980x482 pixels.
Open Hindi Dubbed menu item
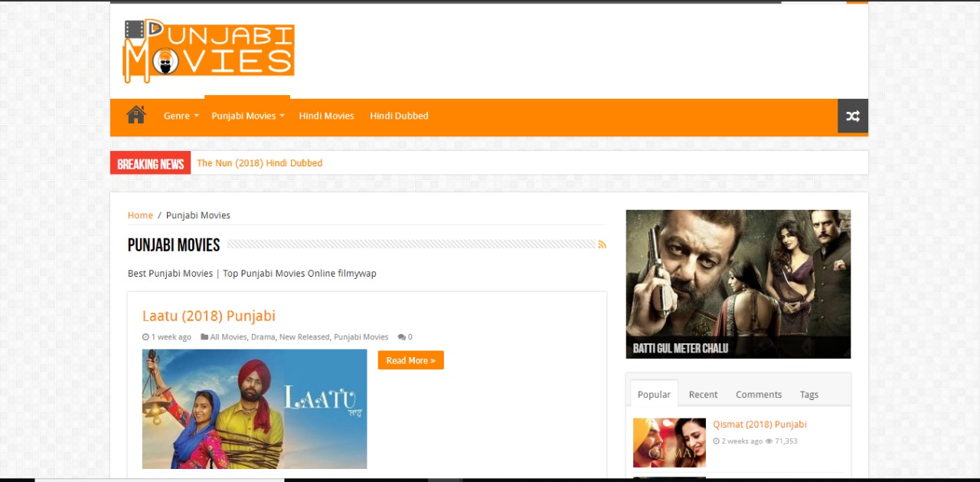click(x=399, y=116)
